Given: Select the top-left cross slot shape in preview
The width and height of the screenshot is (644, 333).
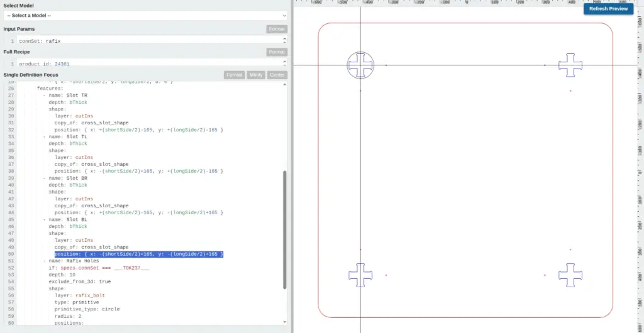Looking at the screenshot, I should (360, 65).
